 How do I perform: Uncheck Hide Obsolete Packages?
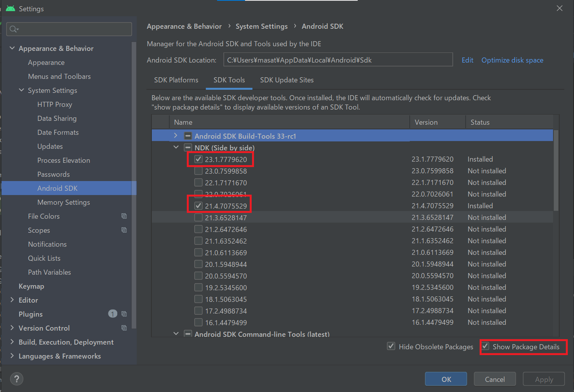(x=391, y=346)
